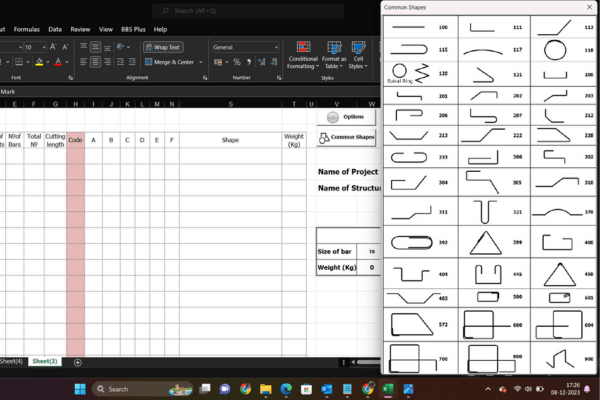Open the BBS Plus ribbon tab

point(133,29)
